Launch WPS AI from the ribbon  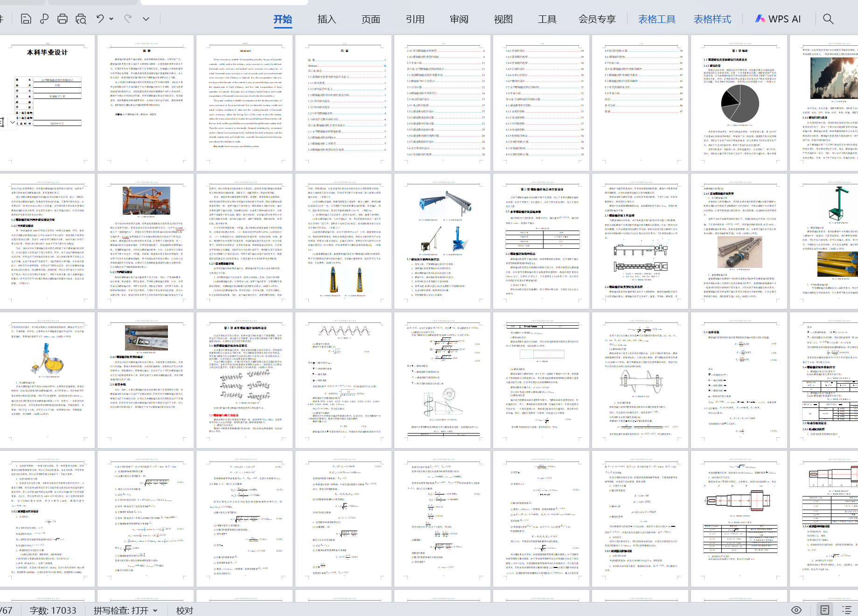pos(778,19)
